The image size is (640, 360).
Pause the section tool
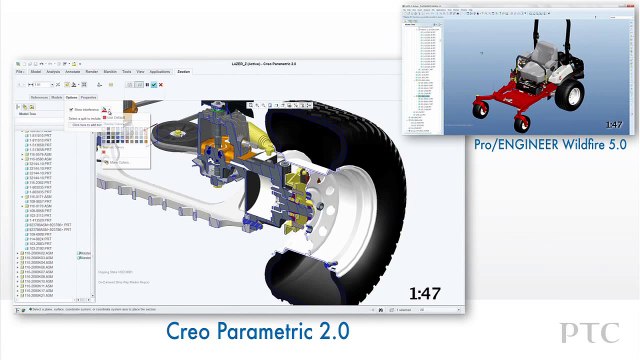click(147, 84)
